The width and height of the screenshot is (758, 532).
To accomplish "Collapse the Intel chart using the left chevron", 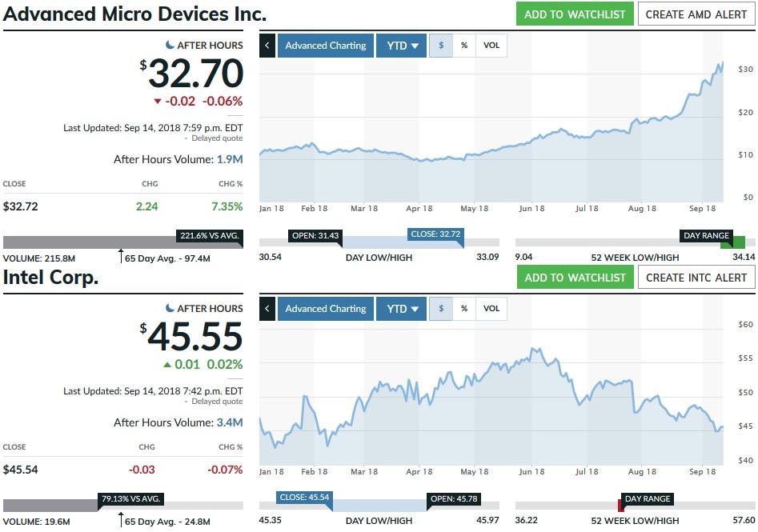I will (x=267, y=308).
